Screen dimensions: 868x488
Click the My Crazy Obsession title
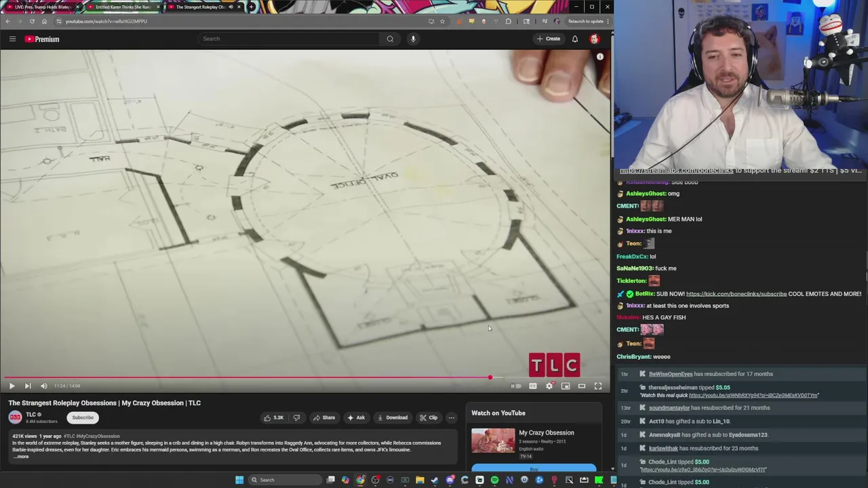(547, 432)
